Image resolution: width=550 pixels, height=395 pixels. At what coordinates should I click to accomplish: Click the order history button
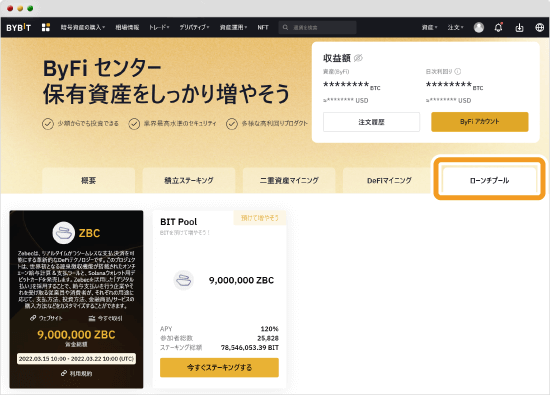(x=371, y=122)
